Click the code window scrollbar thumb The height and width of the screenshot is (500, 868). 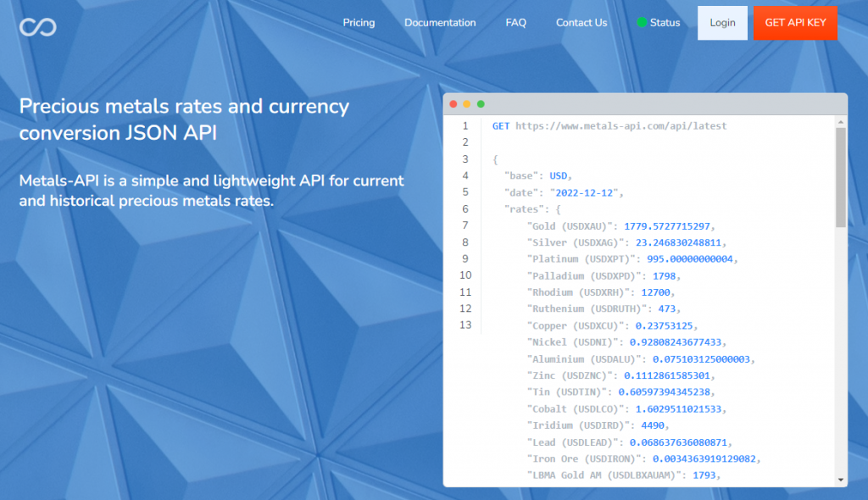[x=841, y=177]
